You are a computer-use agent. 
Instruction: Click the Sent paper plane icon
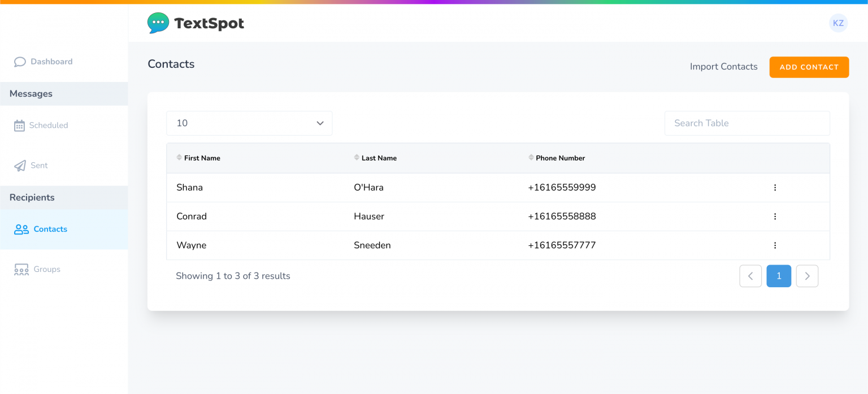pos(20,165)
